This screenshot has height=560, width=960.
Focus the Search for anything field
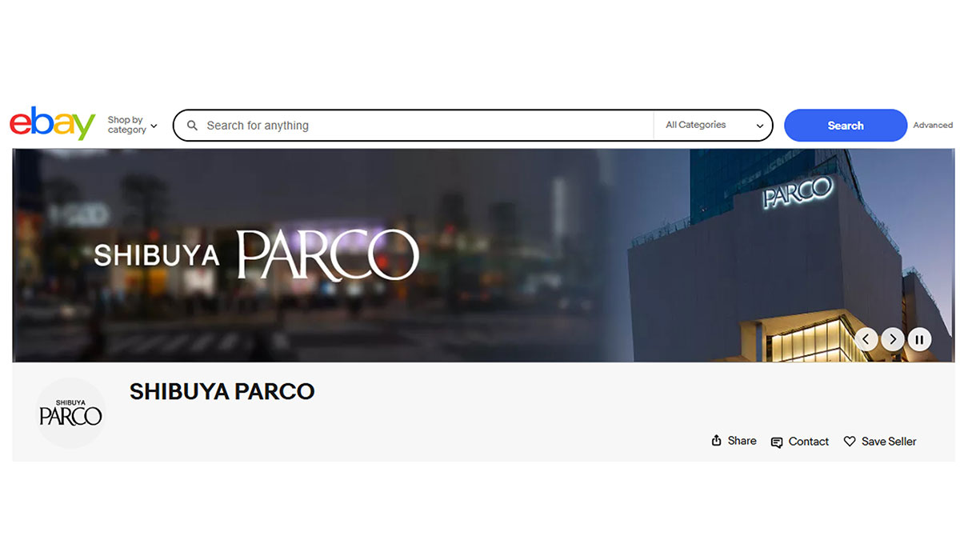(414, 126)
